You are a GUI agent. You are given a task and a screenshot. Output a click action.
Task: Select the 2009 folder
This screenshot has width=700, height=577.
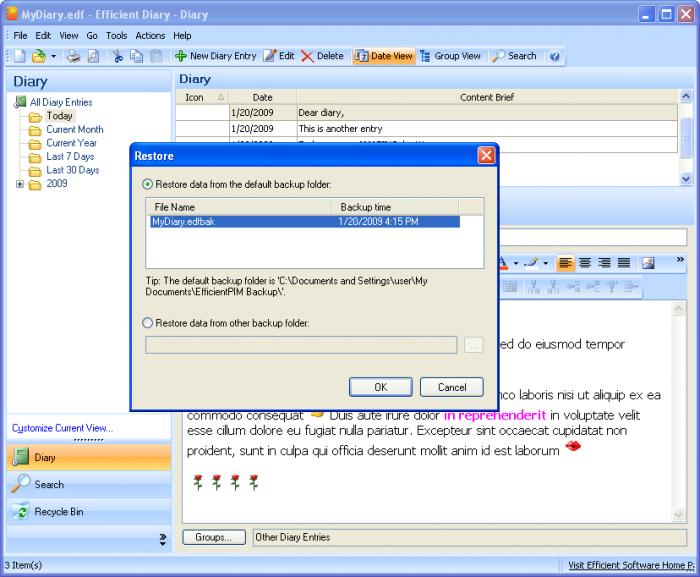[x=57, y=184]
